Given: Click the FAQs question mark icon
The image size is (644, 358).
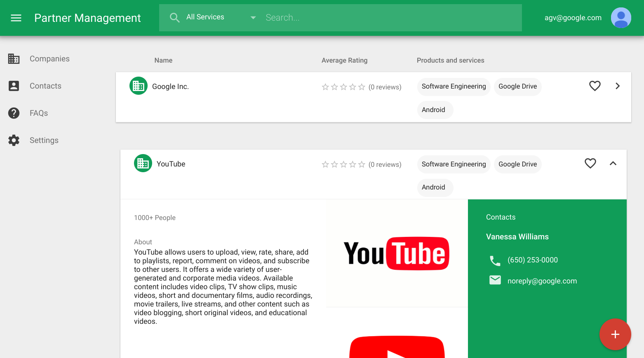Looking at the screenshot, I should [x=14, y=113].
